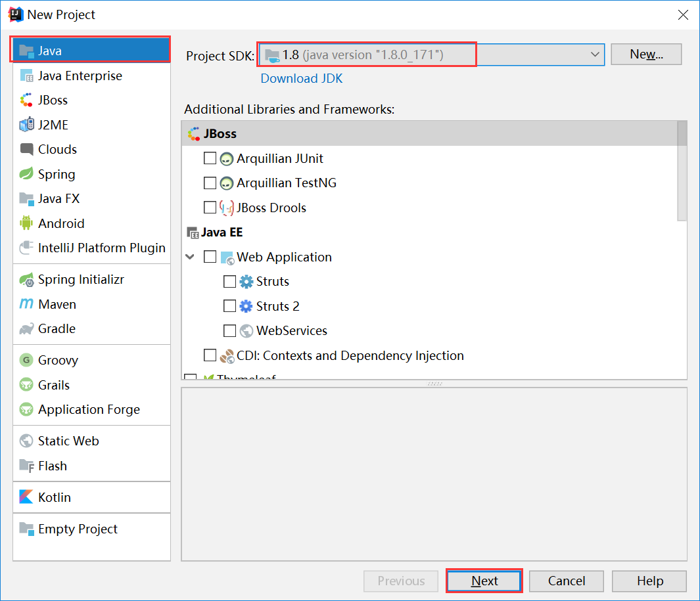Click the IntelliJ logo in title bar
Image resolution: width=700 pixels, height=601 pixels.
(15, 14)
